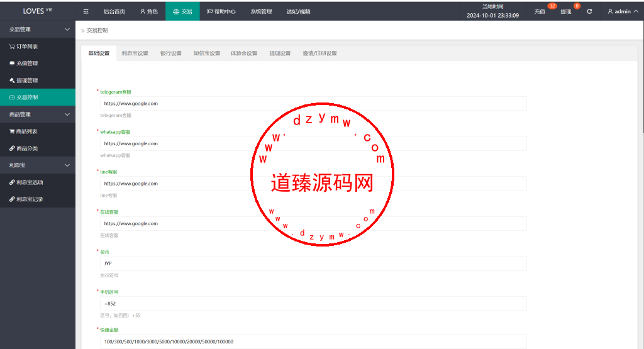Click the refresh icon in top bar
This screenshot has height=349, width=644.
[x=589, y=11]
